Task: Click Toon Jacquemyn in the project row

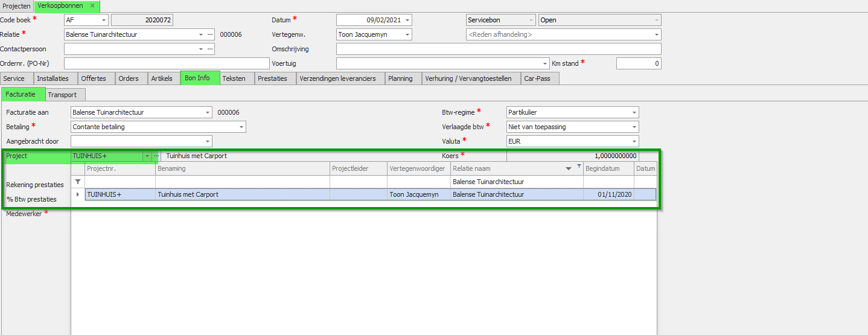Action: pos(419,194)
